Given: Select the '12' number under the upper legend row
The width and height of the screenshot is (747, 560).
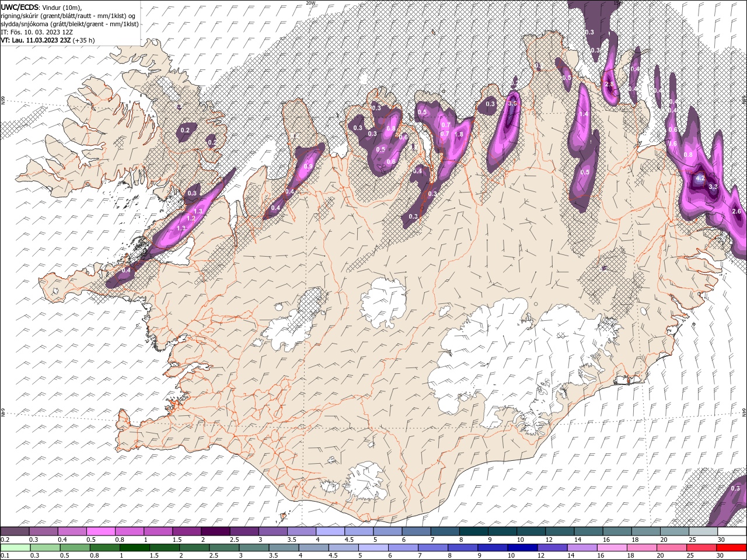Looking at the screenshot, I should point(549,540).
